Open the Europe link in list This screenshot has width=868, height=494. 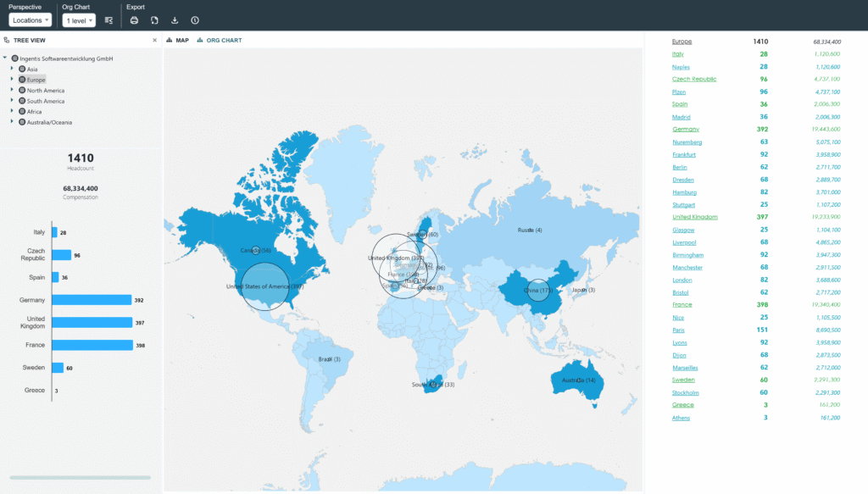(682, 42)
